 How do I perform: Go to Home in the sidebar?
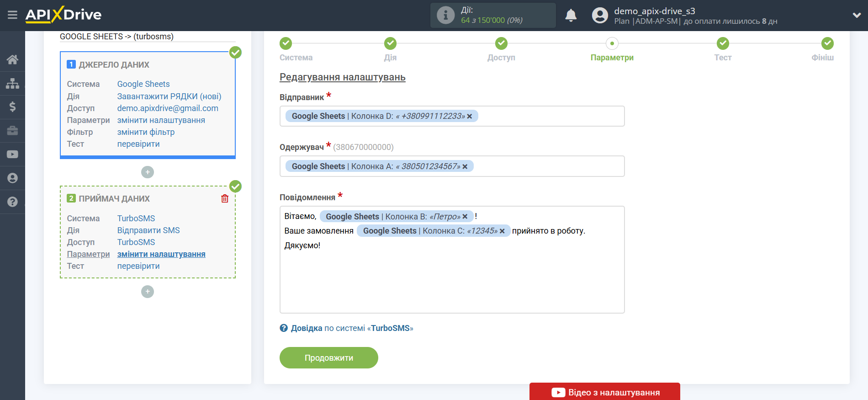tap(12, 59)
